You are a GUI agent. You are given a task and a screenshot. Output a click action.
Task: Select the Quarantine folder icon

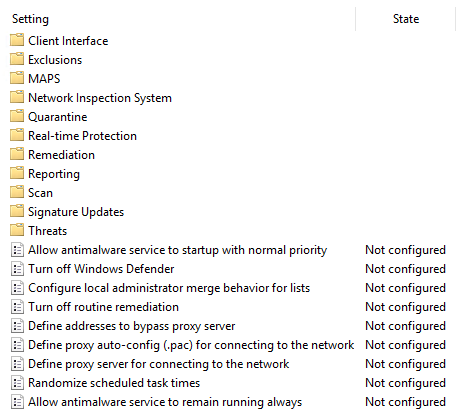pyautogui.click(x=17, y=116)
